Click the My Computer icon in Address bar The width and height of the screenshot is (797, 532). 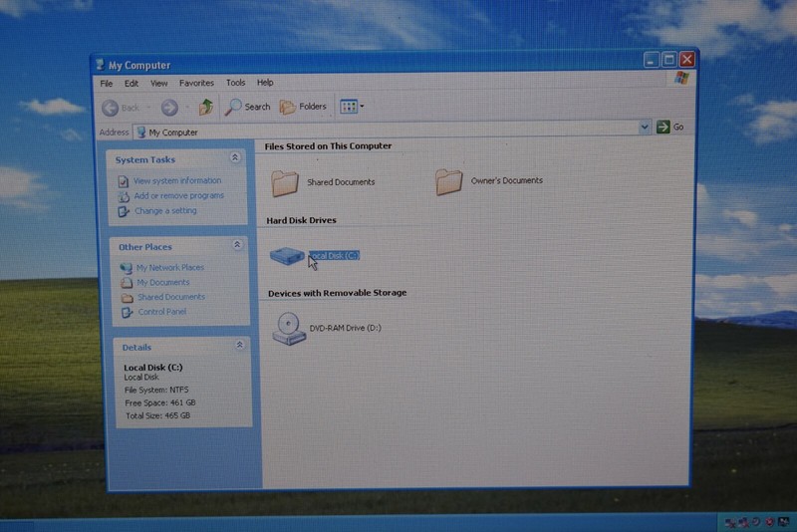[x=141, y=133]
